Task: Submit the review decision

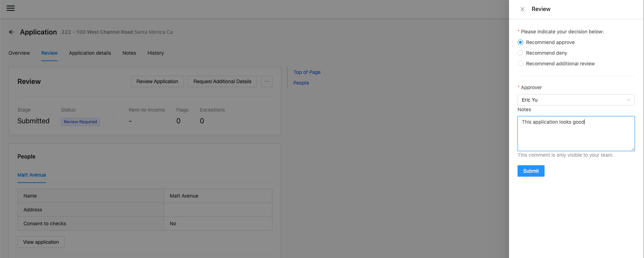Action: click(531, 171)
